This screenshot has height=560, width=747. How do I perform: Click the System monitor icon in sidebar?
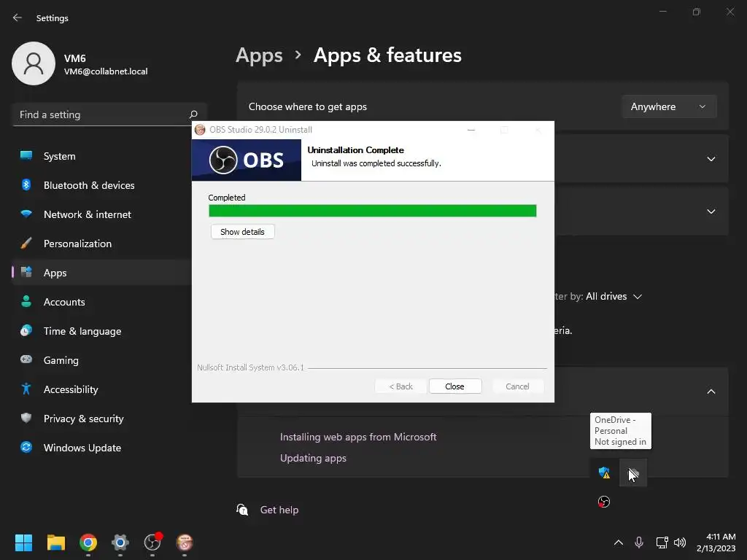click(26, 155)
